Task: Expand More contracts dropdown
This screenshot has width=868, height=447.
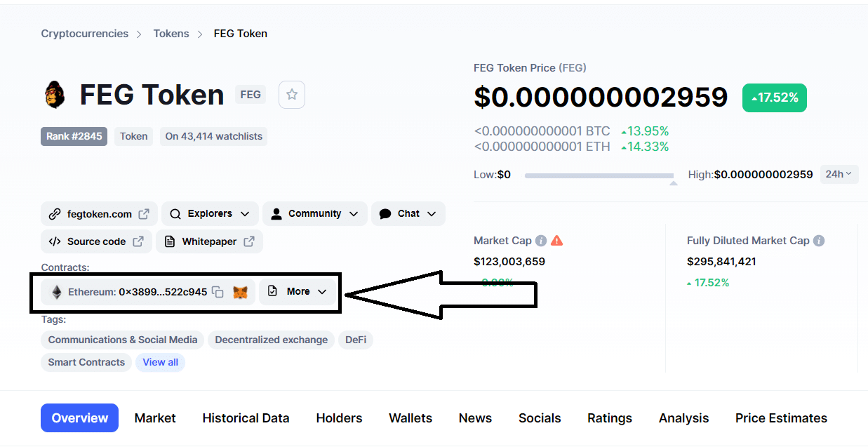Action: pyautogui.click(x=298, y=292)
